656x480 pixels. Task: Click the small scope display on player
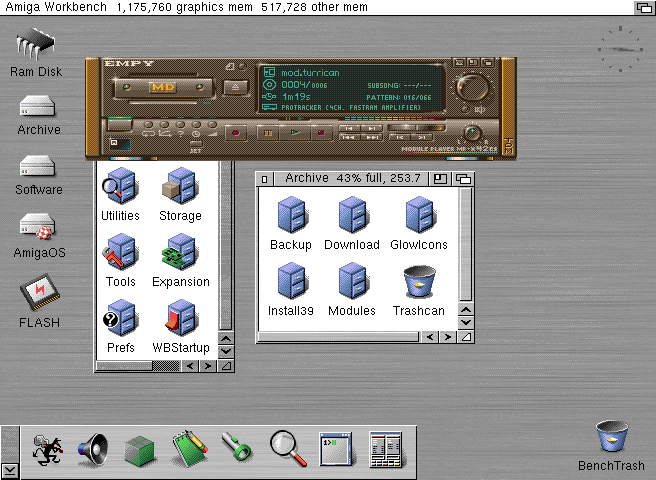click(x=120, y=144)
